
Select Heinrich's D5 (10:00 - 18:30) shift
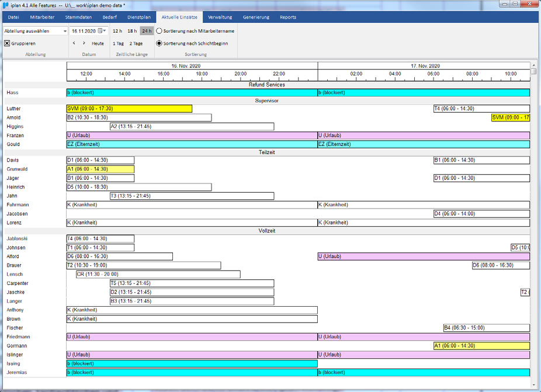tap(139, 187)
